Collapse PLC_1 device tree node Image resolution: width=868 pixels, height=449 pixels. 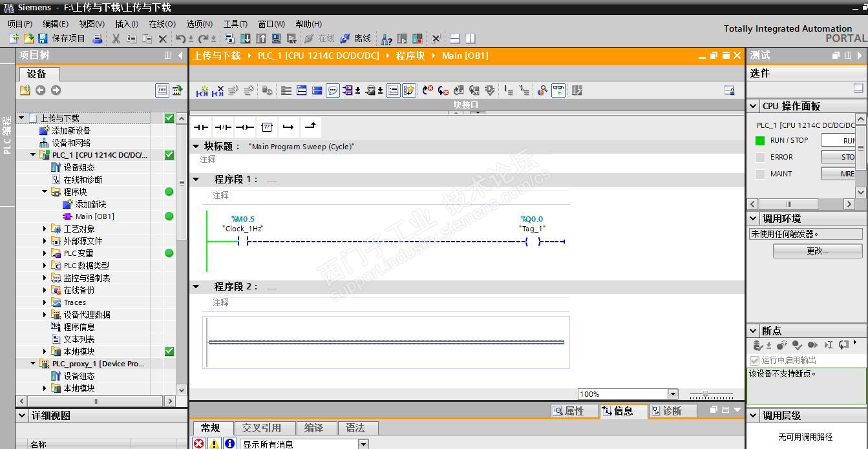[33, 155]
